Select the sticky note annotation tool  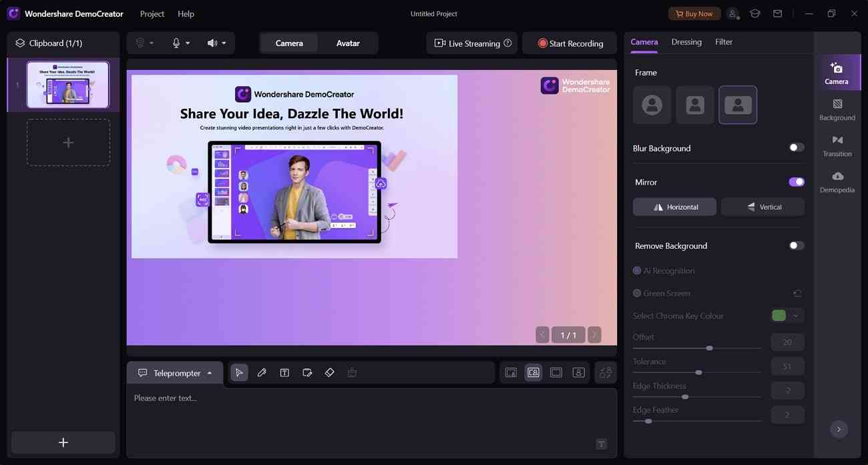click(307, 373)
